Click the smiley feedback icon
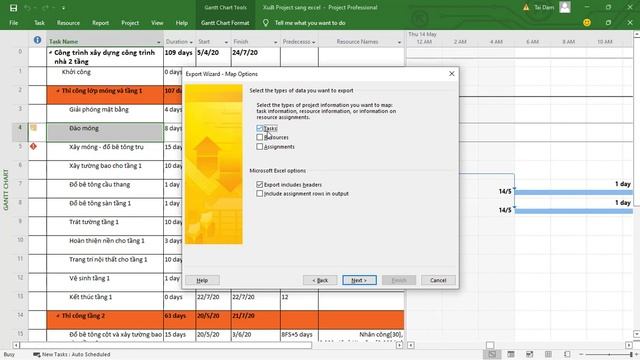This screenshot has height=360, width=640. pyautogui.click(x=587, y=23)
